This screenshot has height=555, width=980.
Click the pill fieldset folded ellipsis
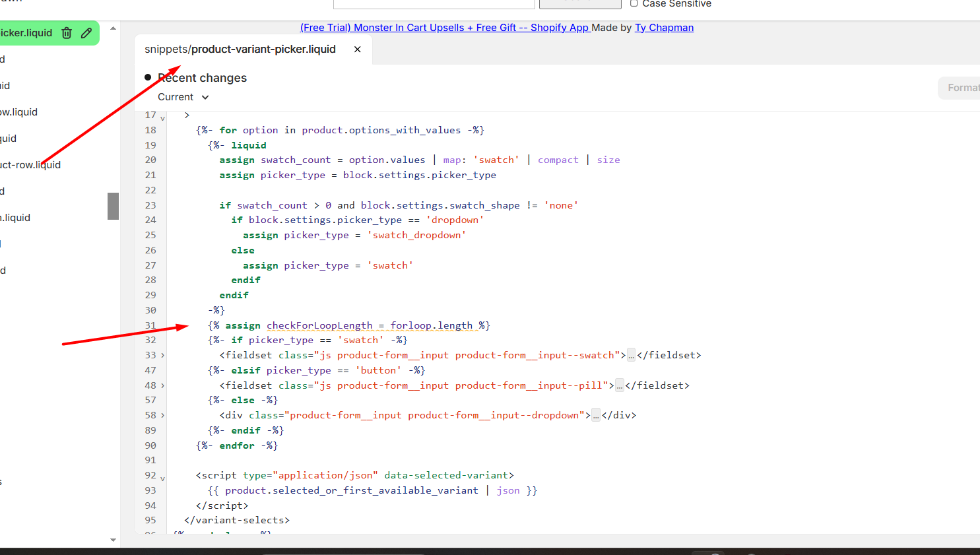pyautogui.click(x=620, y=385)
